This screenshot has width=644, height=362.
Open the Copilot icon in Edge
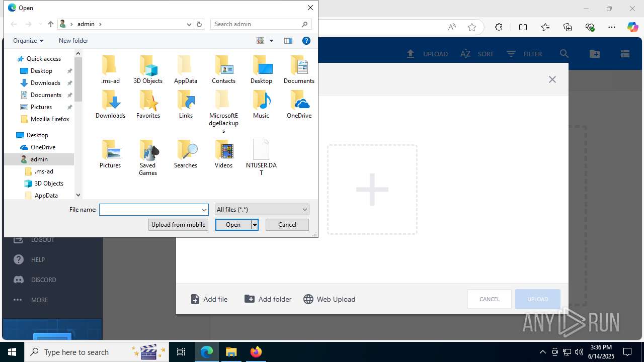[632, 27]
